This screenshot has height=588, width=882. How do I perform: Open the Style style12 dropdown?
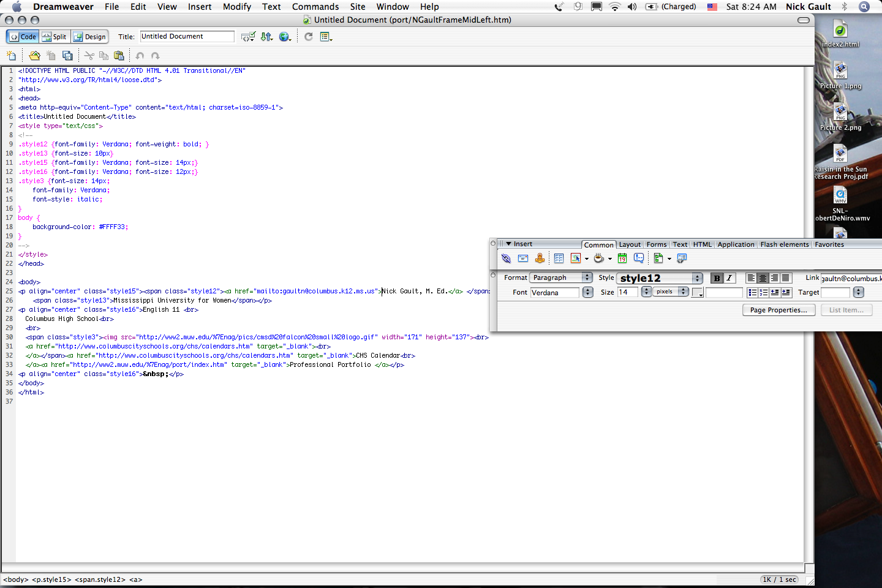click(x=659, y=278)
